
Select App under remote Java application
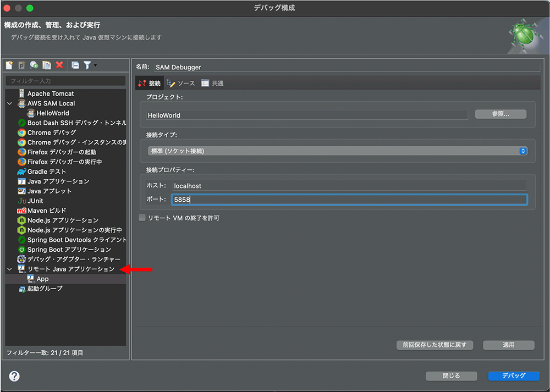click(x=42, y=279)
